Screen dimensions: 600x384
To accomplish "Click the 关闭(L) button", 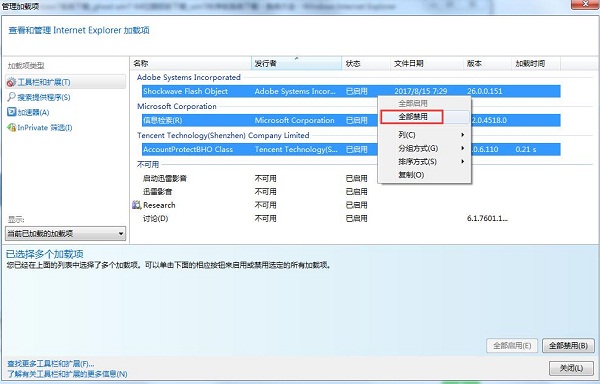I will [571, 368].
